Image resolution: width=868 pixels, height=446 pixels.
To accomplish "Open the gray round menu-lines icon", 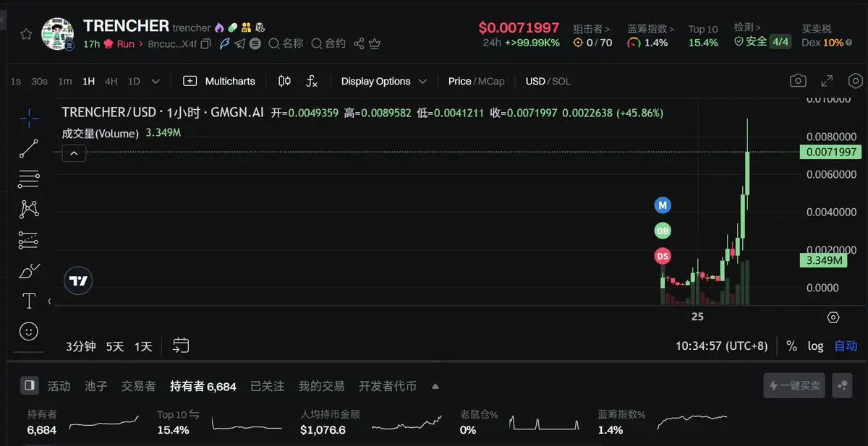I will coord(255,44).
